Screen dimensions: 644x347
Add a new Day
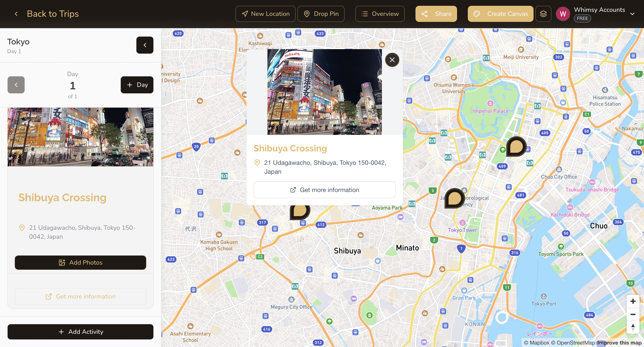point(137,85)
